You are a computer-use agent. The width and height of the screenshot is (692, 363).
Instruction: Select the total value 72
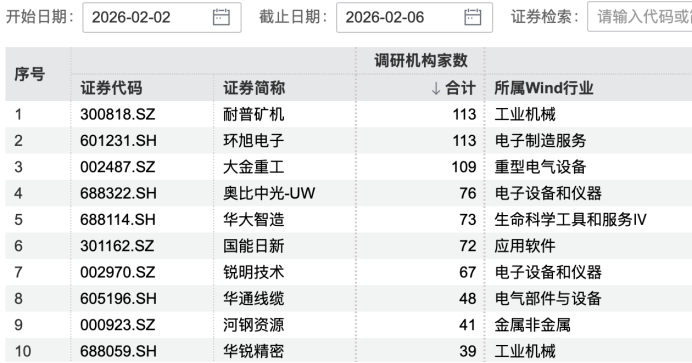click(x=468, y=246)
